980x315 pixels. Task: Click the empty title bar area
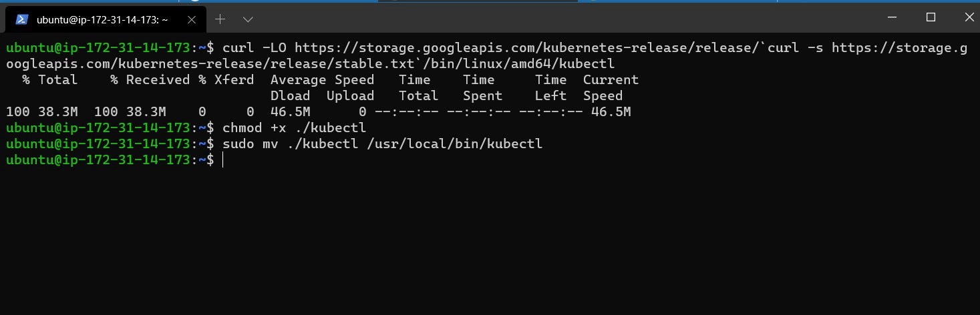click(x=561, y=19)
